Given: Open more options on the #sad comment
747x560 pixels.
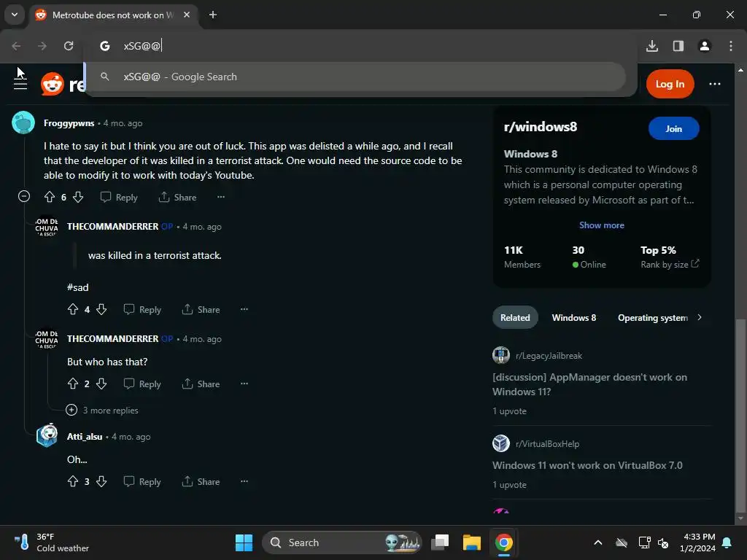Looking at the screenshot, I should coord(244,309).
